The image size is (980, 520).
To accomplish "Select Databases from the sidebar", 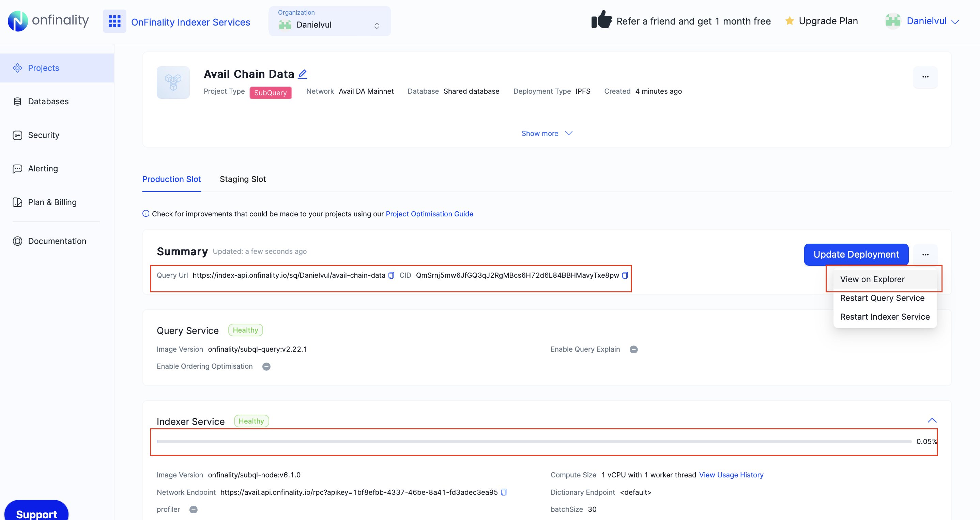I will coord(48,101).
